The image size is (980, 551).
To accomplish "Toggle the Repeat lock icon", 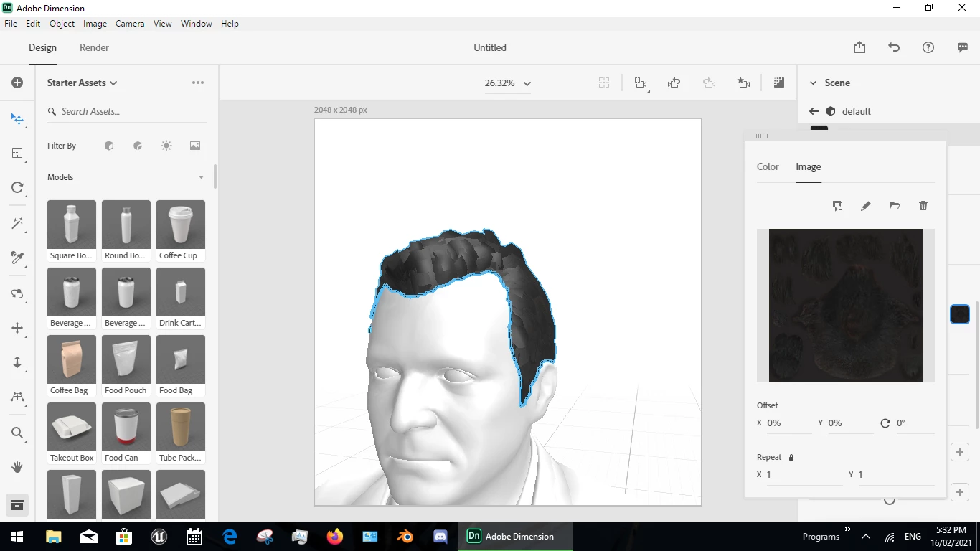I will click(791, 457).
